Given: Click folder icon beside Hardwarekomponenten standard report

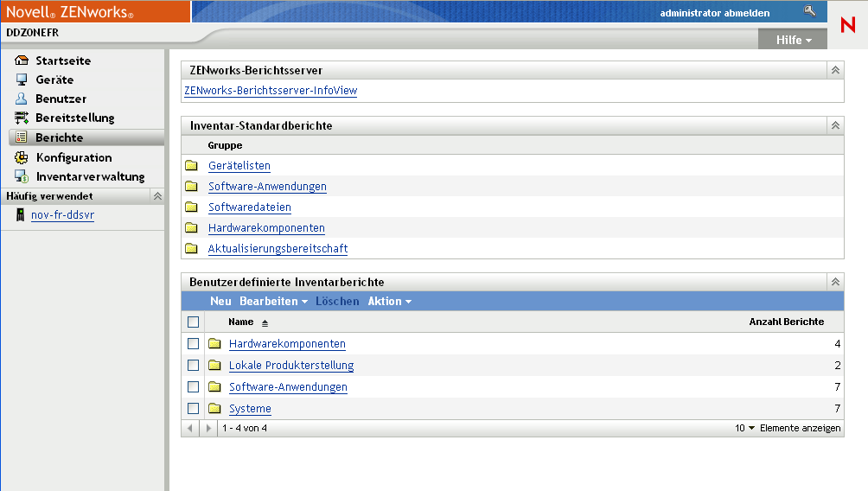Looking at the screenshot, I should [192, 227].
